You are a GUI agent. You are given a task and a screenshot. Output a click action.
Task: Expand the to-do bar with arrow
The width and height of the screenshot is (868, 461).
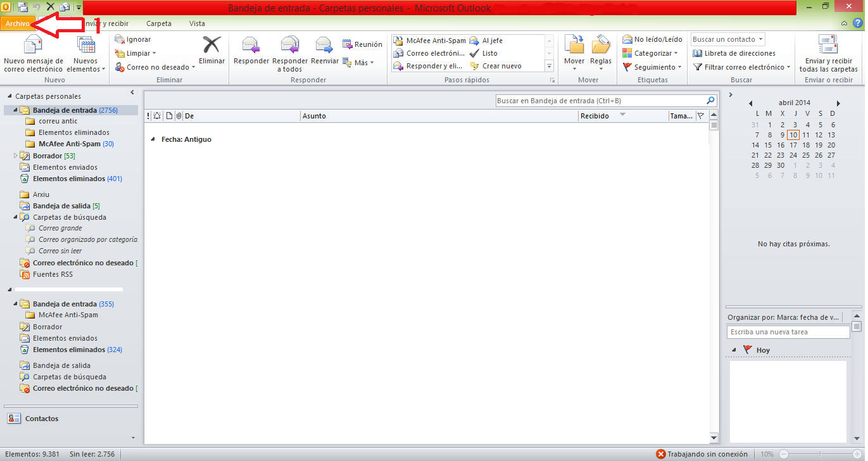click(731, 95)
